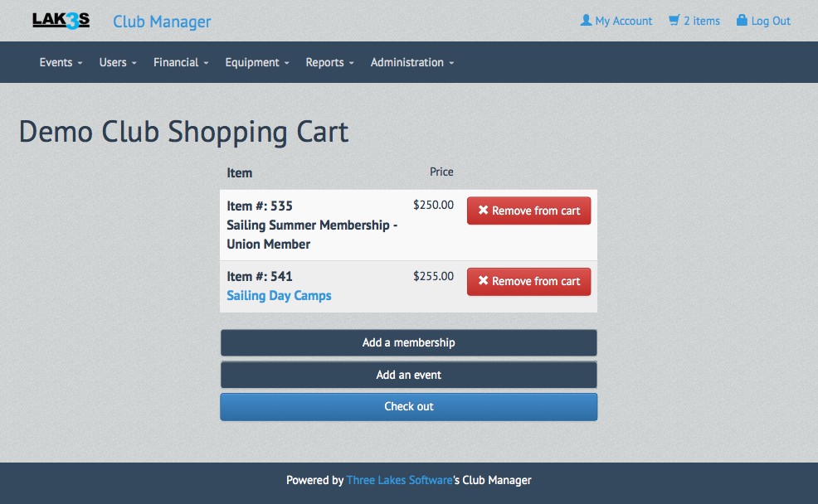Click the LAK3S logo
Viewport: 818px width, 504px height.
[61, 21]
